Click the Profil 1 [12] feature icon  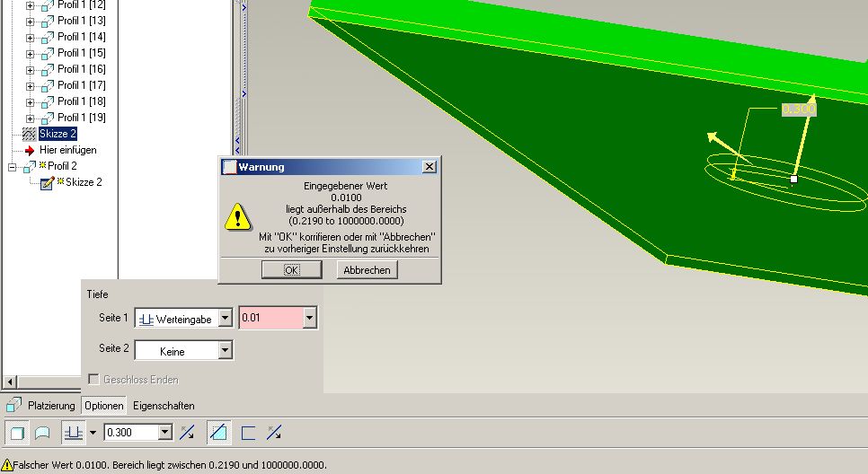pyautogui.click(x=48, y=5)
